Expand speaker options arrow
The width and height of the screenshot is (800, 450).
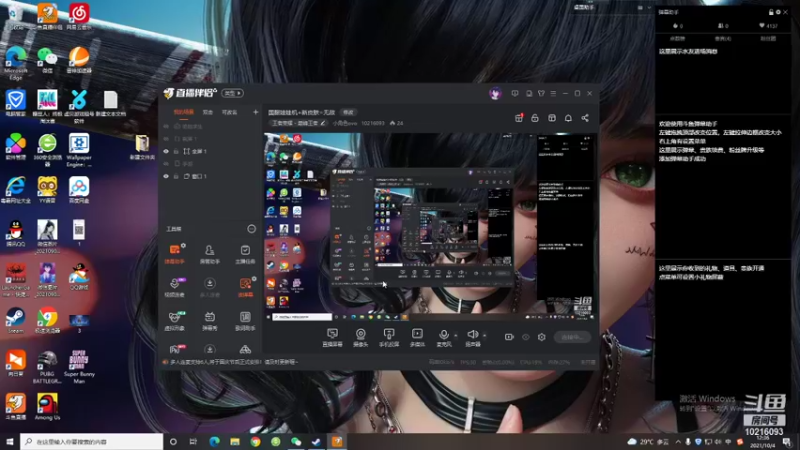click(484, 335)
